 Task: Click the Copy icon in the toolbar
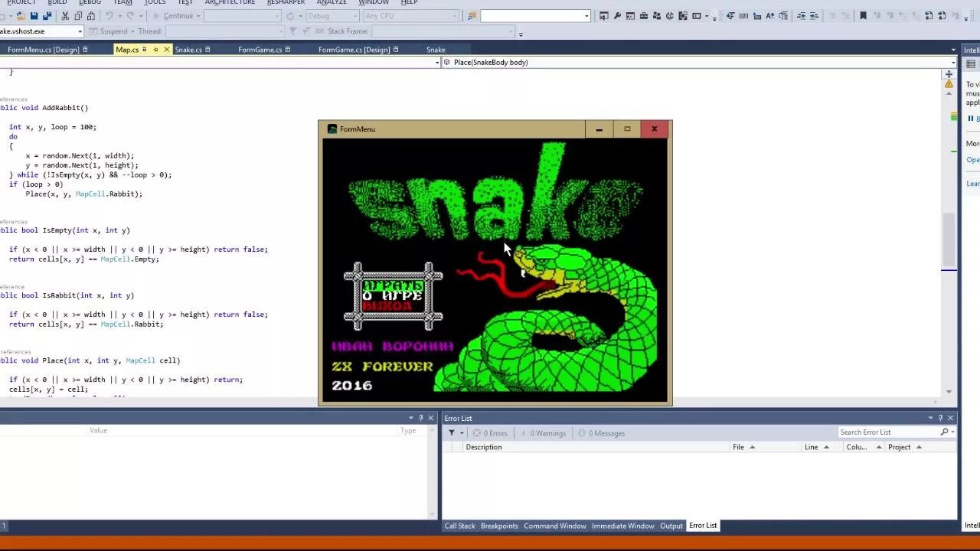click(78, 16)
